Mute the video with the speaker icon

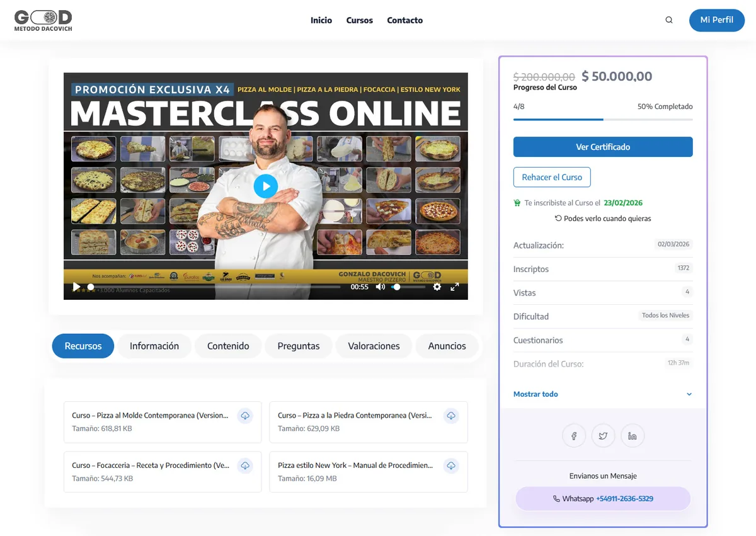[381, 287]
